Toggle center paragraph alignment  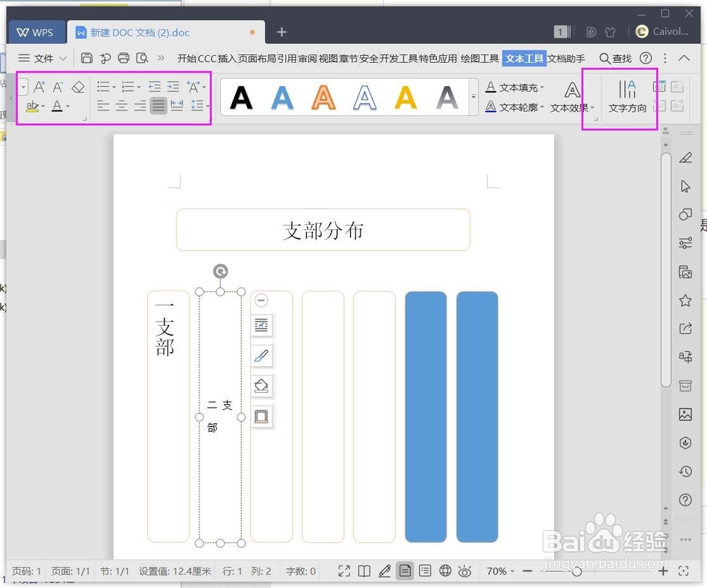120,105
